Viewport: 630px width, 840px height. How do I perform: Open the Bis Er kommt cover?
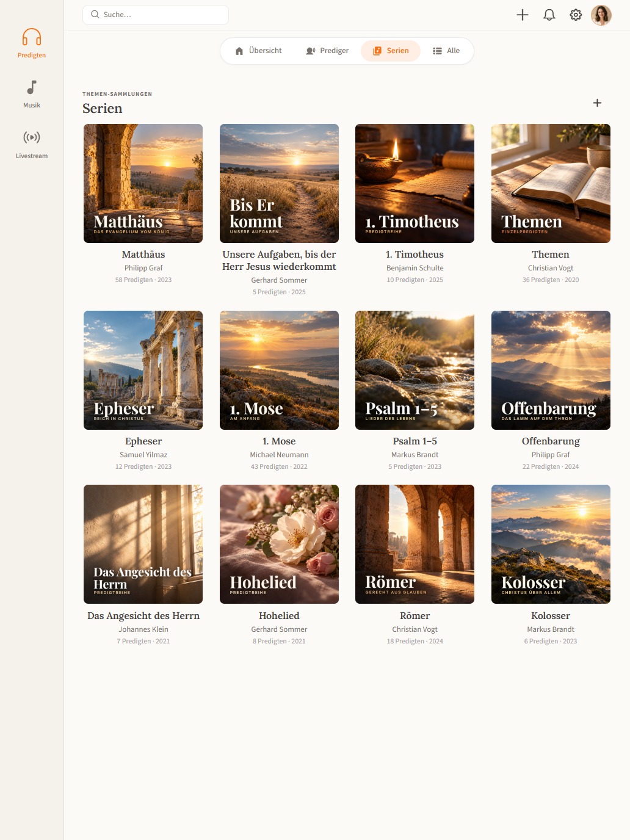coord(279,183)
